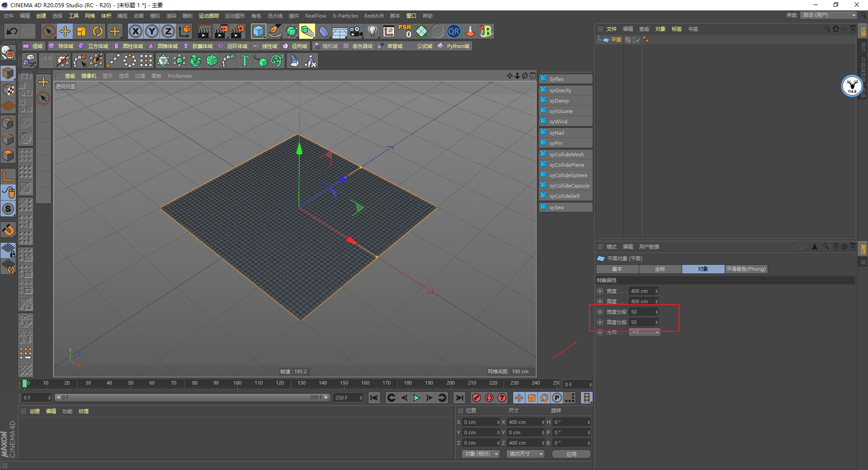Open the 运动图形 menu

point(235,16)
